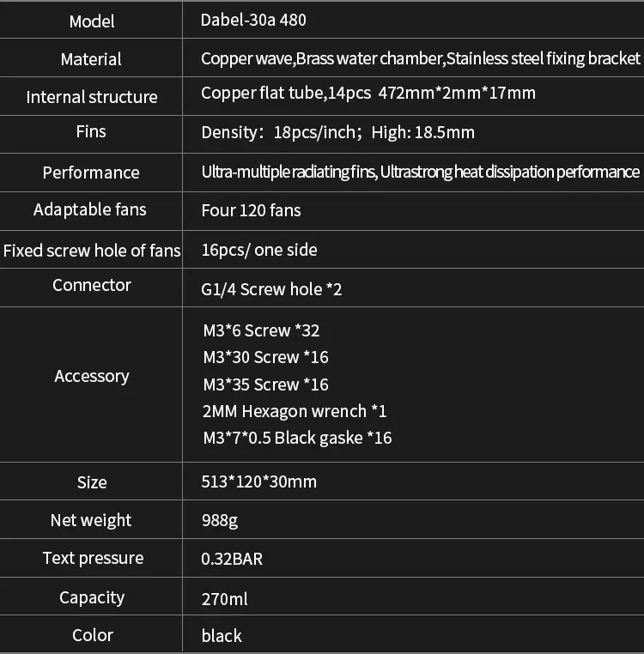The height and width of the screenshot is (654, 644).
Task: Select the 'M3*6 Screw *32' accessory line
Action: click(x=261, y=330)
